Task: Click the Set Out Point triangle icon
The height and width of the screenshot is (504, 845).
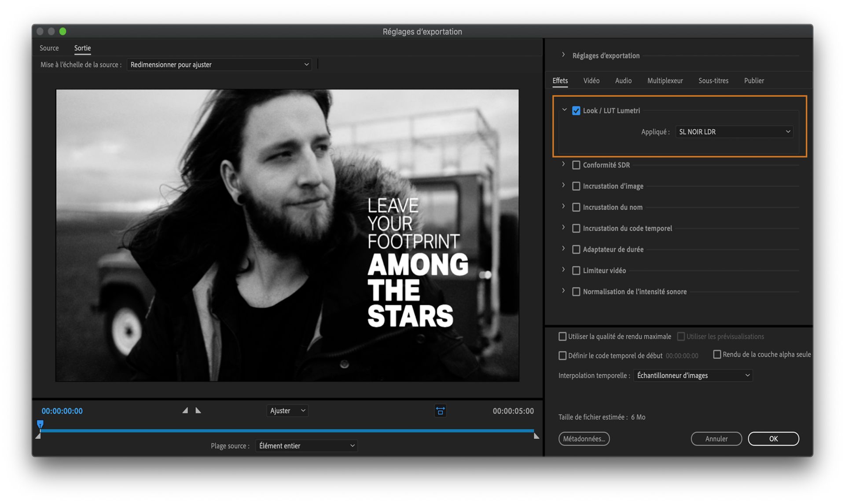Action: [x=198, y=410]
